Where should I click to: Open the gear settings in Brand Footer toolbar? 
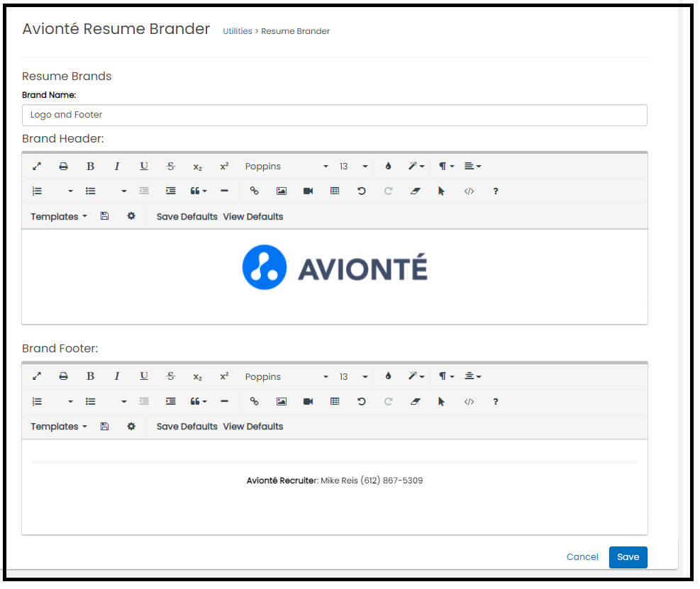coord(131,426)
